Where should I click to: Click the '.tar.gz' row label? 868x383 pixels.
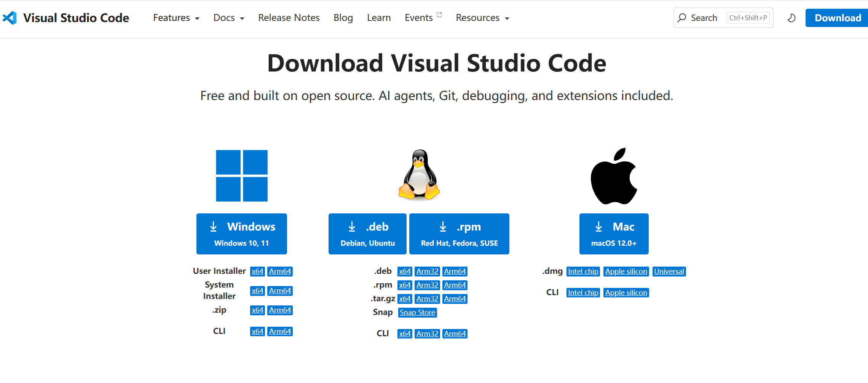click(x=383, y=299)
